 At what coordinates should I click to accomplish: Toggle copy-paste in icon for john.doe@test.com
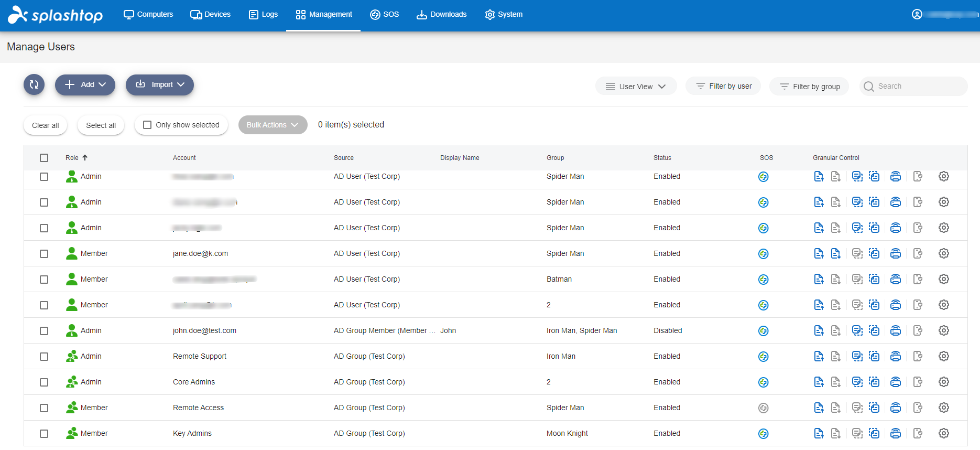pos(874,330)
